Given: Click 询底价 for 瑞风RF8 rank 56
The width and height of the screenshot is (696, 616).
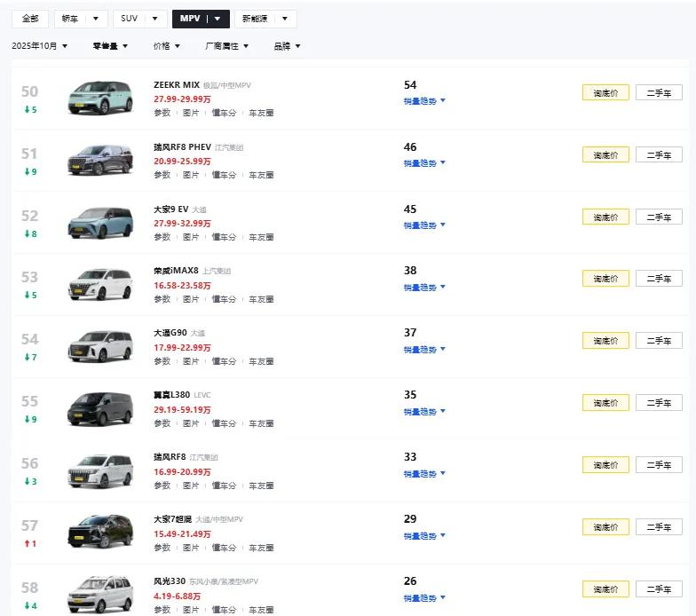Looking at the screenshot, I should point(605,465).
